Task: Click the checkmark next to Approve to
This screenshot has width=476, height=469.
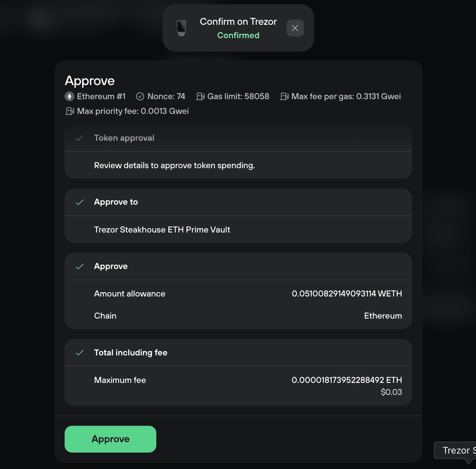Action: tap(80, 202)
